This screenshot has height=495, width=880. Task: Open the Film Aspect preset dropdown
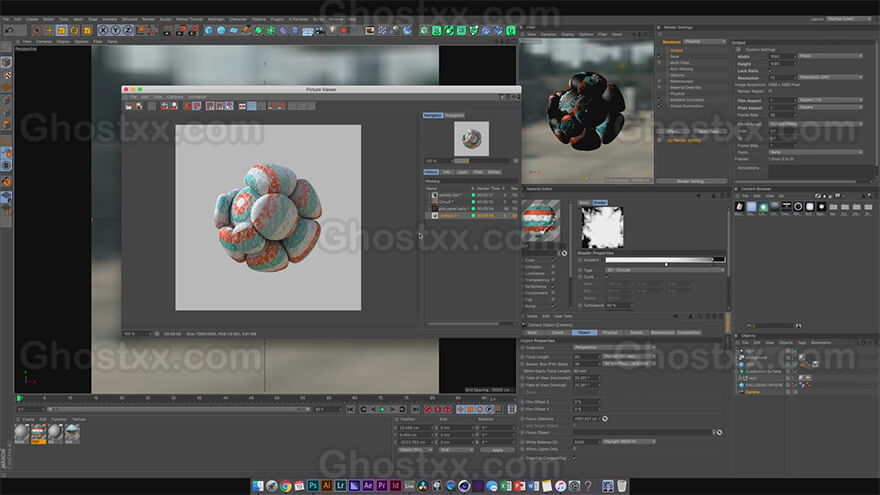(830, 100)
